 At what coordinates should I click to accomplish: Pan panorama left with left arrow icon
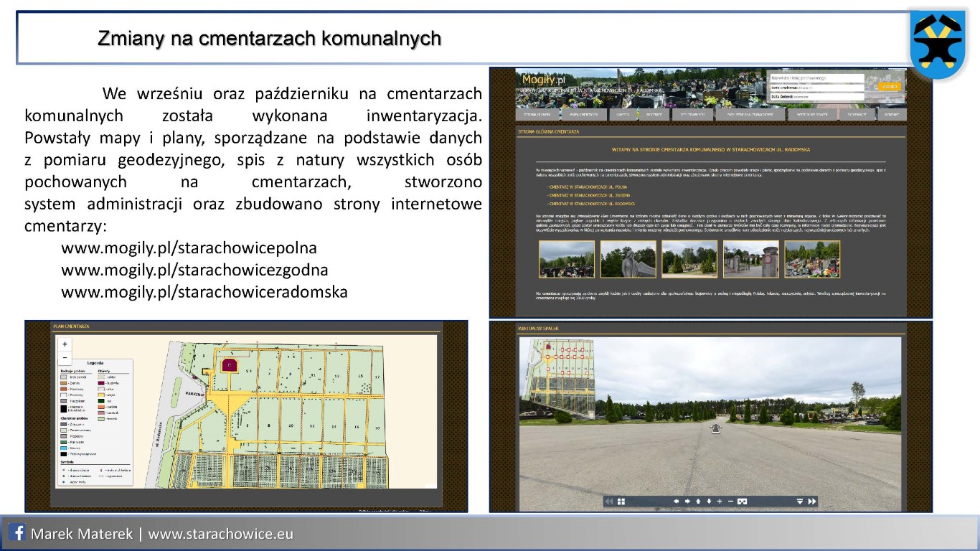click(x=676, y=501)
